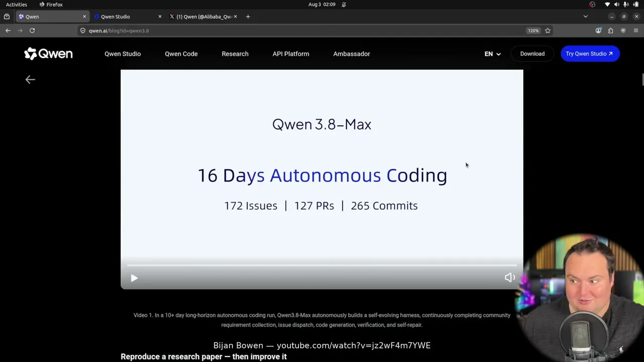644x362 pixels.
Task: Click the '172 Issues' stat in video
Action: (251, 206)
